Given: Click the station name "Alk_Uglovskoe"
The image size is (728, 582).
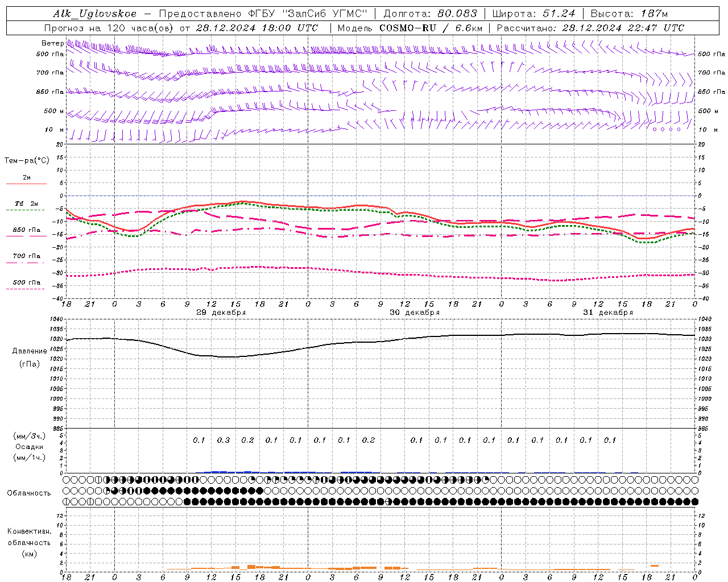Looking at the screenshot, I should (x=95, y=14).
